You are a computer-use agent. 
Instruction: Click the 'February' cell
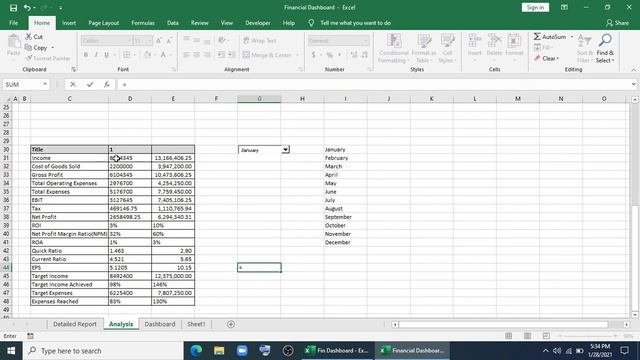point(345,158)
